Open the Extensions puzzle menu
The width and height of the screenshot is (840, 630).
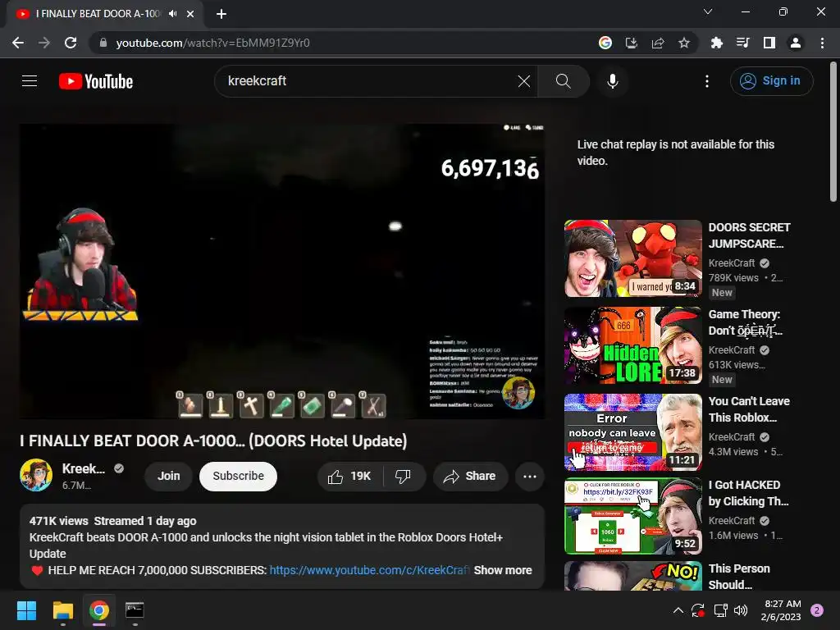716,43
